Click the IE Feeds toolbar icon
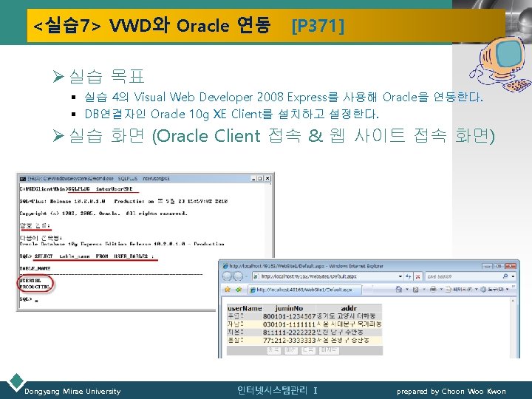The height and width of the screenshot is (399, 532). (415, 290)
